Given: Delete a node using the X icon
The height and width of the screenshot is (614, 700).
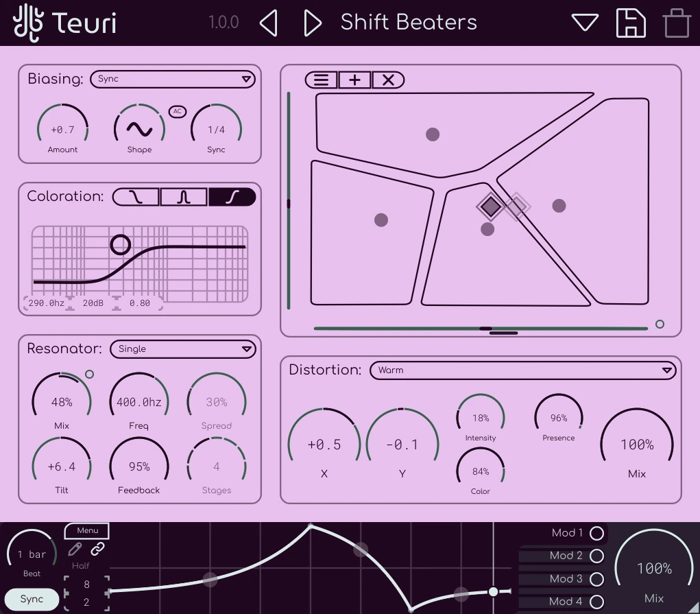Looking at the screenshot, I should click(387, 79).
